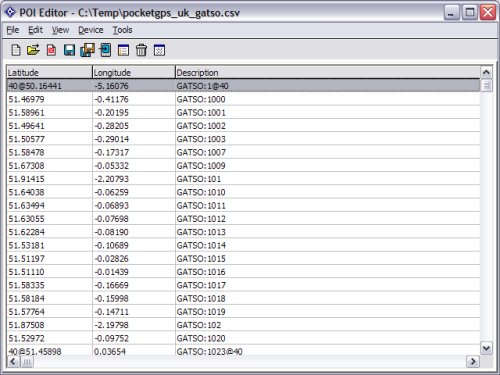Select the row GATSO:1013
Image resolution: width=500 pixels, height=375 pixels.
(x=243, y=232)
